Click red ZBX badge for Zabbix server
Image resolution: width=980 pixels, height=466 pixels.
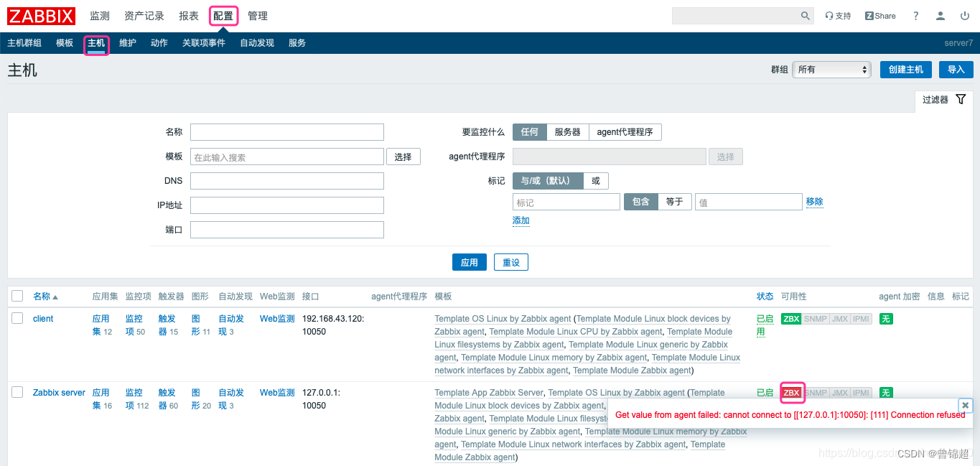coord(791,393)
